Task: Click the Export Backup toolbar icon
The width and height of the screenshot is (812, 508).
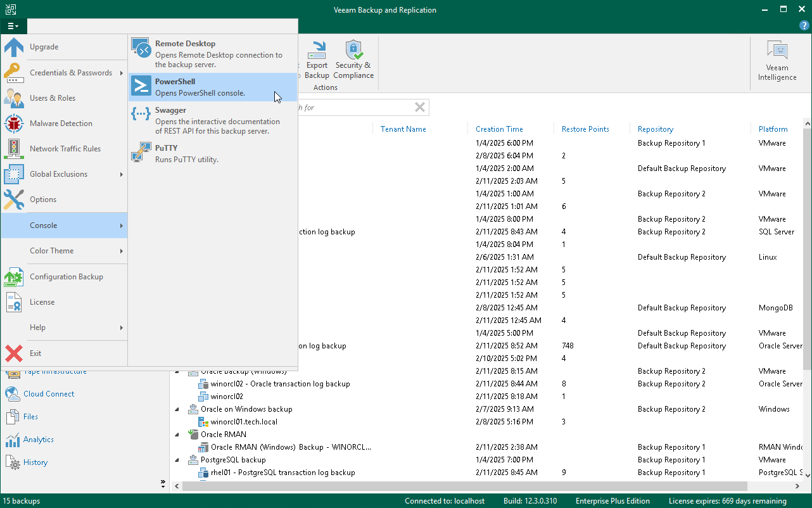Action: [x=317, y=51]
